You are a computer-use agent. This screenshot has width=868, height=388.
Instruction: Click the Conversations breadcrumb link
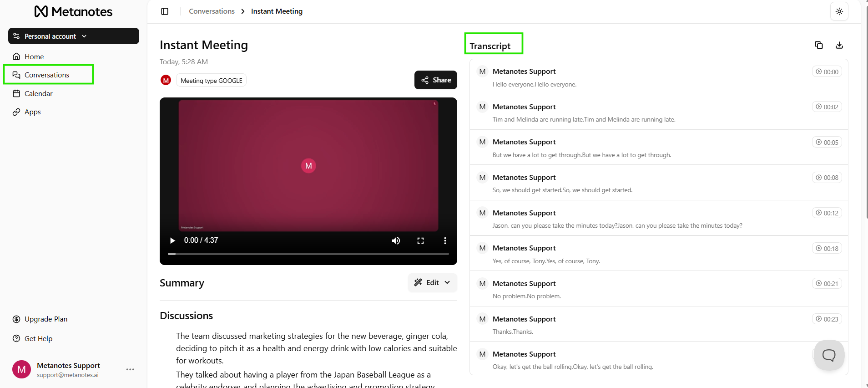[212, 11]
